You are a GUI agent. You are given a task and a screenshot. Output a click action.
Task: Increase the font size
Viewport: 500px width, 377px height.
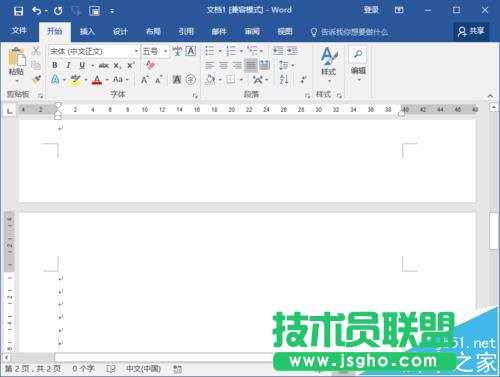145,80
